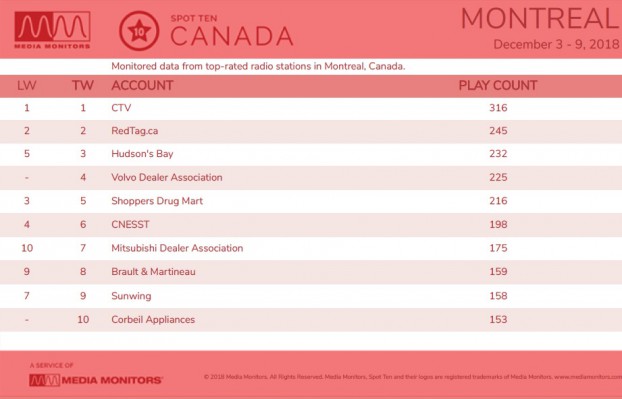Click the LW column header
This screenshot has height=399, width=622.
coord(27,85)
